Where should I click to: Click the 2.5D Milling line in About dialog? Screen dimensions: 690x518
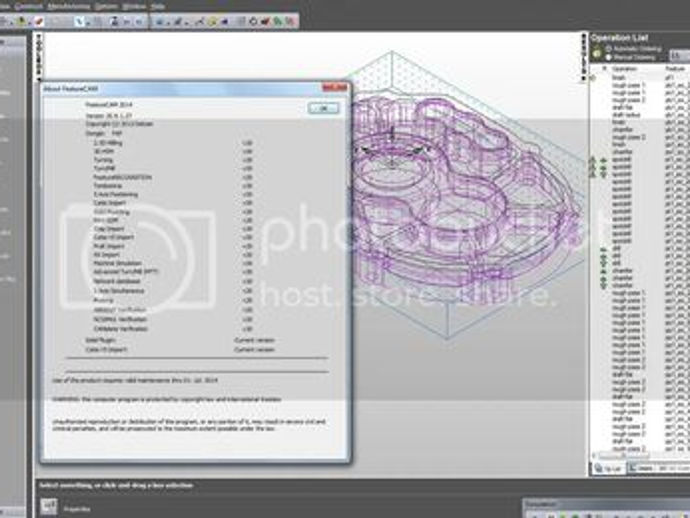108,143
